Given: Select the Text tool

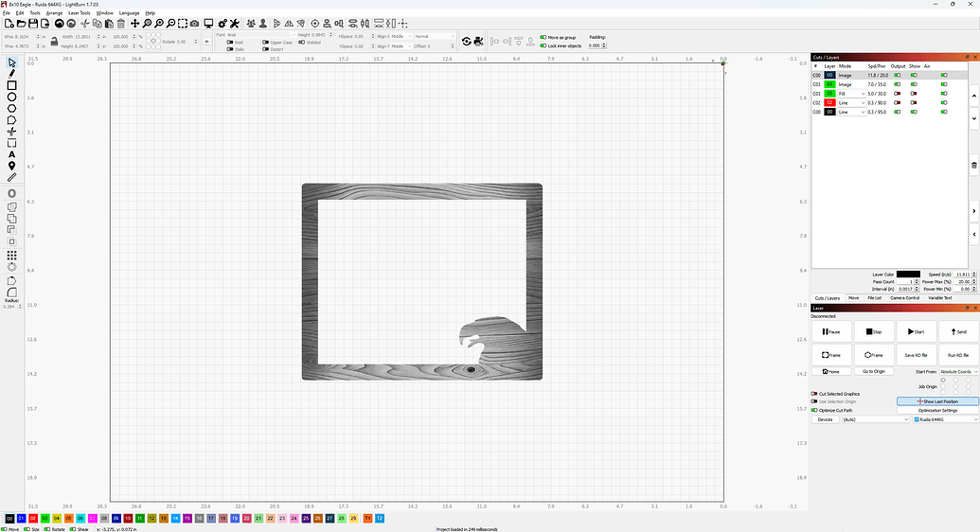Looking at the screenshot, I should point(12,154).
